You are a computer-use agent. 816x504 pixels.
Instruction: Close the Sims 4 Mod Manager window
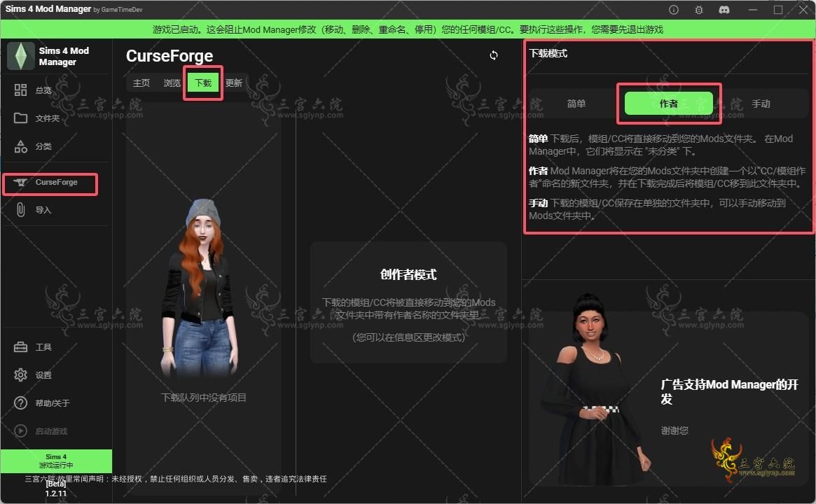coord(803,10)
